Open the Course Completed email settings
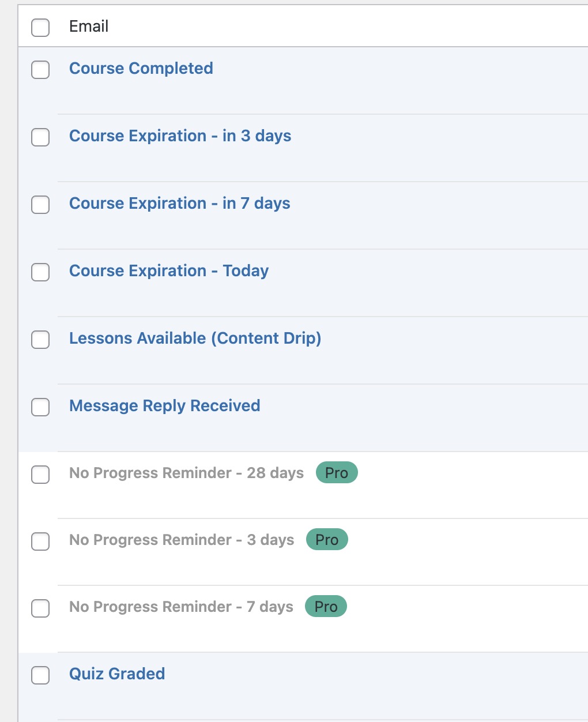 (x=141, y=68)
